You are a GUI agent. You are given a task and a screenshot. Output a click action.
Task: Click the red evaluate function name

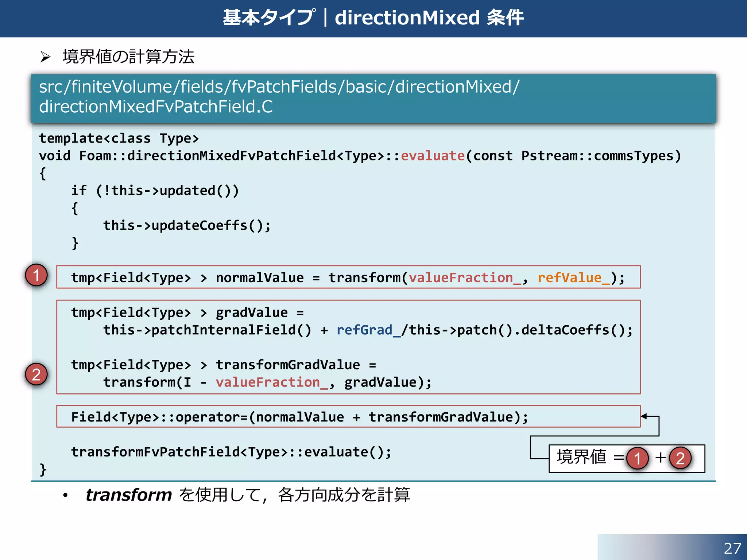coord(433,156)
